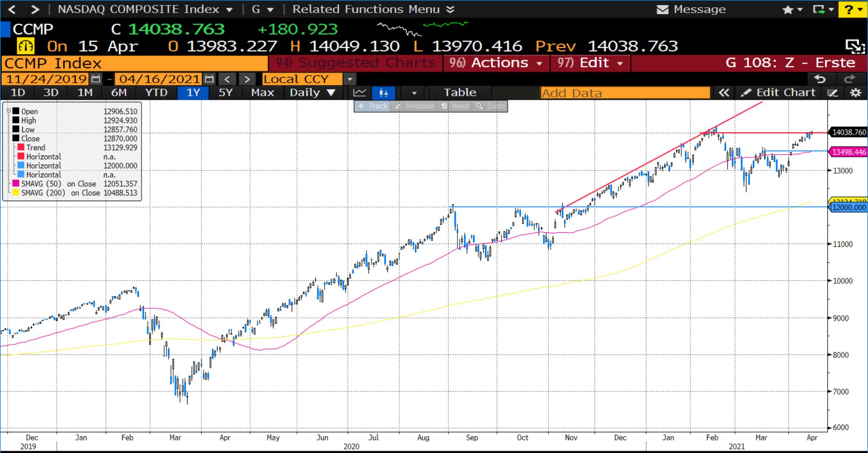Click the yellow gauge icon beside On

26,46
